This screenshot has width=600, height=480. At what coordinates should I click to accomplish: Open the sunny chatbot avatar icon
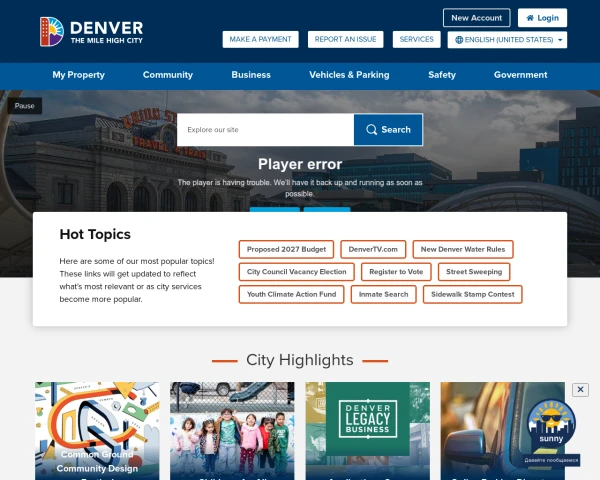[x=551, y=423]
